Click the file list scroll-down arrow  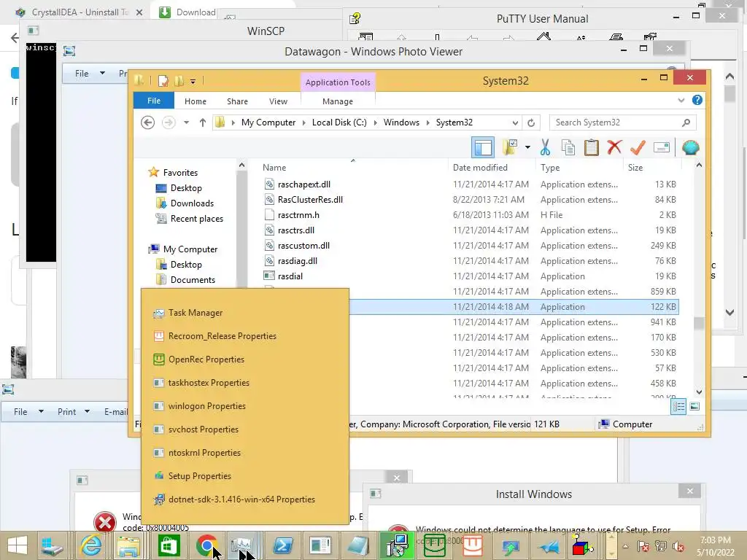pyautogui.click(x=699, y=392)
